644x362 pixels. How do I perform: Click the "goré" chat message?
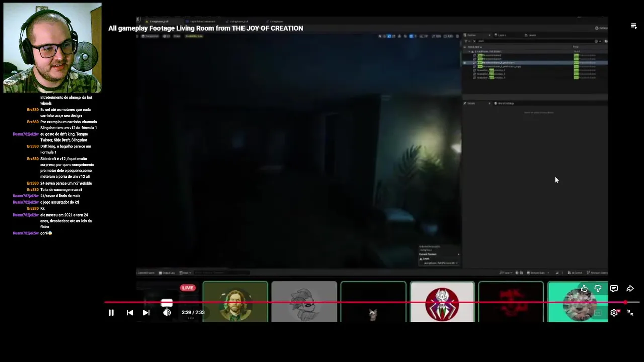pos(46,233)
